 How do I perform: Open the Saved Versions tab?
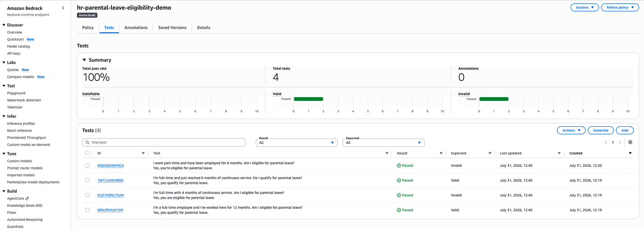pyautogui.click(x=172, y=27)
